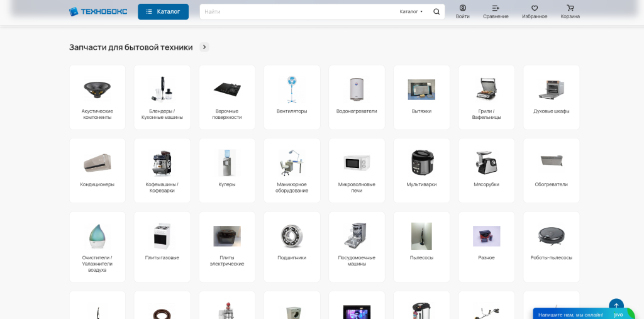Select the Очистители / Увлажнители воздуха image
The height and width of the screenshot is (319, 644).
pos(97,236)
